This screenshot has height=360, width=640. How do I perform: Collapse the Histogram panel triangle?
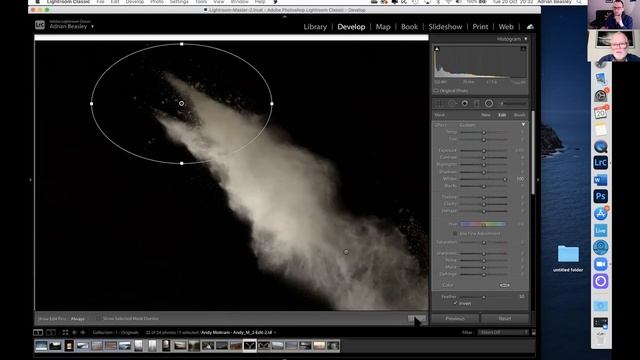point(526,39)
